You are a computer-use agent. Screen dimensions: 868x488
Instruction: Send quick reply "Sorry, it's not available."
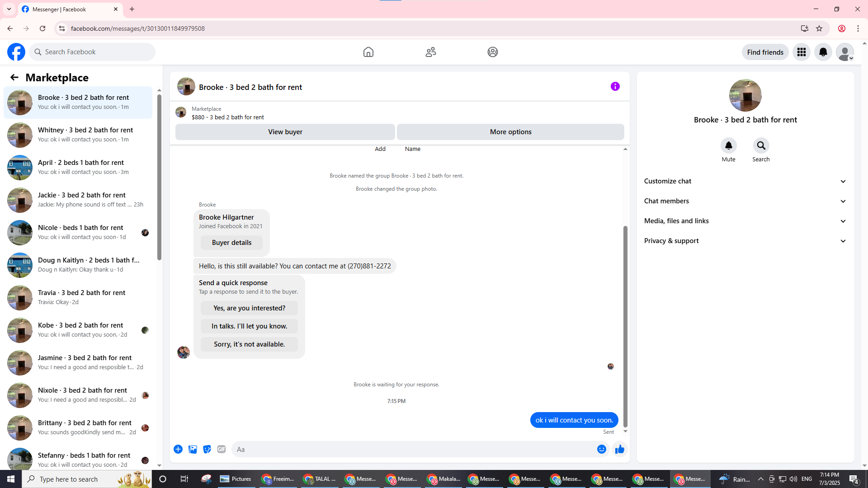click(x=249, y=344)
